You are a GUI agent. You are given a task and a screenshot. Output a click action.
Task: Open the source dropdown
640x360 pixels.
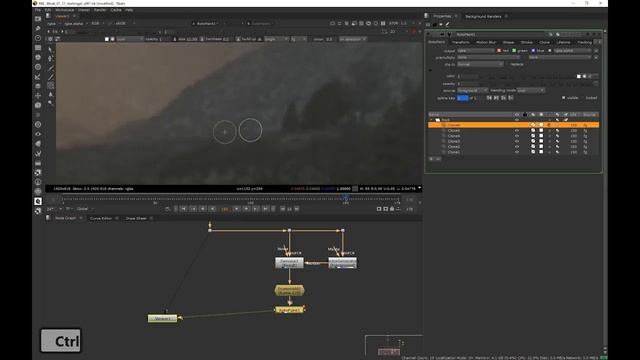[472, 90]
